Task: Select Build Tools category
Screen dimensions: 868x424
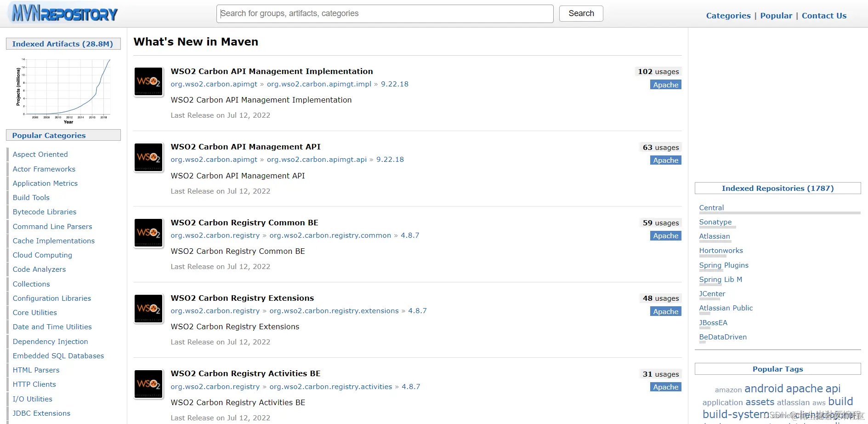Action: point(31,197)
